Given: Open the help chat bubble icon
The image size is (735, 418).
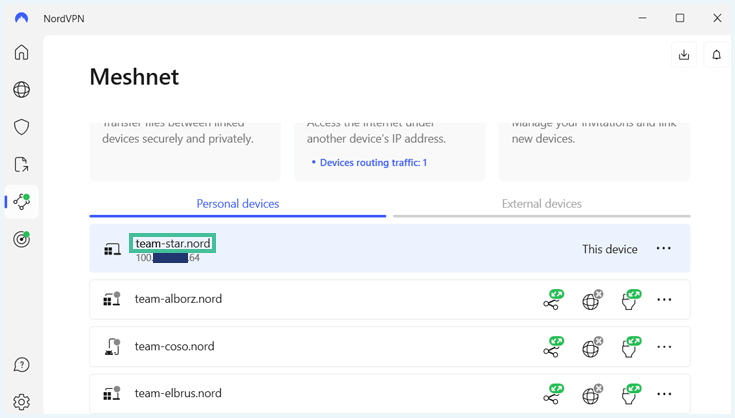Looking at the screenshot, I should [22, 365].
